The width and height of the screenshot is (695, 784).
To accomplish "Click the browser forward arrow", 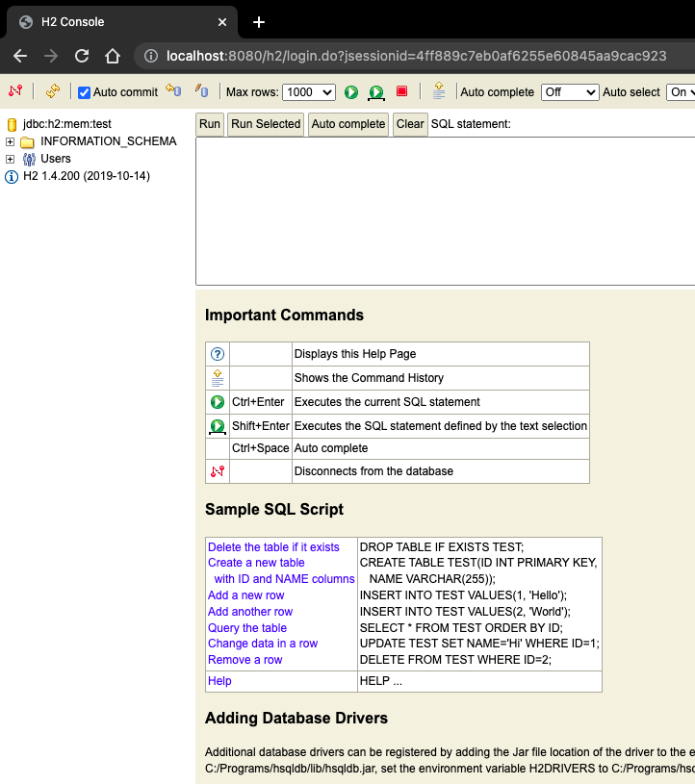I will [x=50, y=56].
